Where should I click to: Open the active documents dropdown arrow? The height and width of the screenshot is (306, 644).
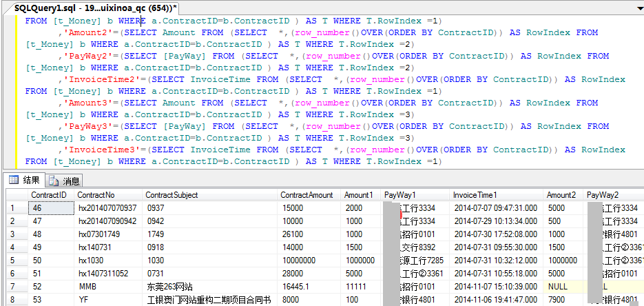641,8
